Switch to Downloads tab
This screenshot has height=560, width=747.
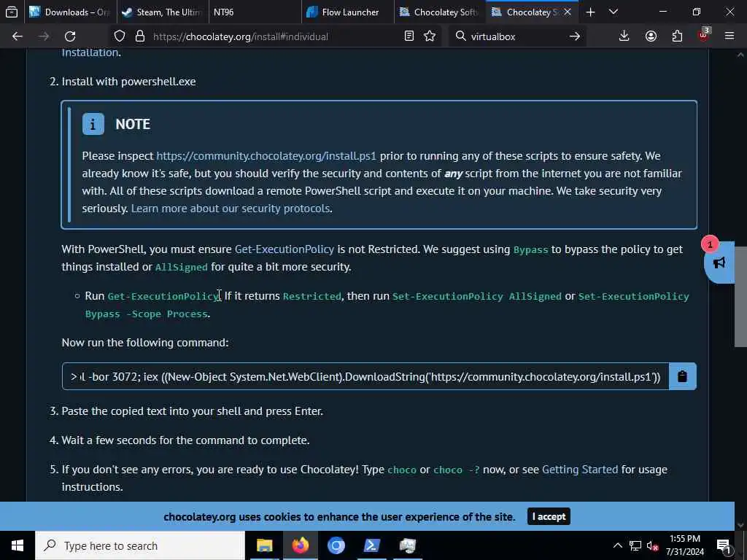click(x=69, y=12)
